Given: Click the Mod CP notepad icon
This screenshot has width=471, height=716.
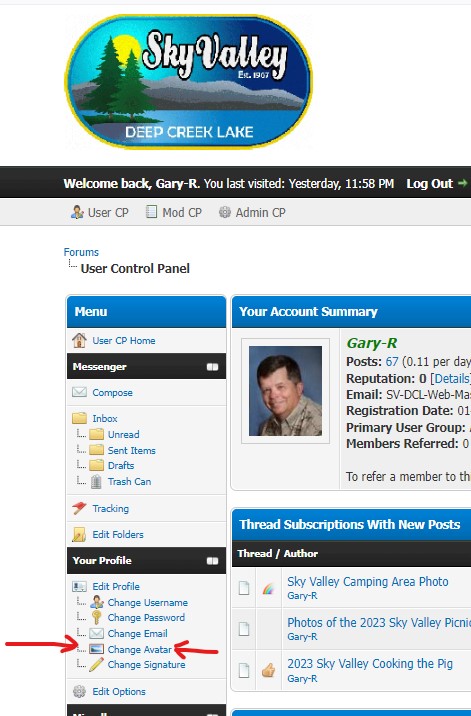Looking at the screenshot, I should (151, 211).
